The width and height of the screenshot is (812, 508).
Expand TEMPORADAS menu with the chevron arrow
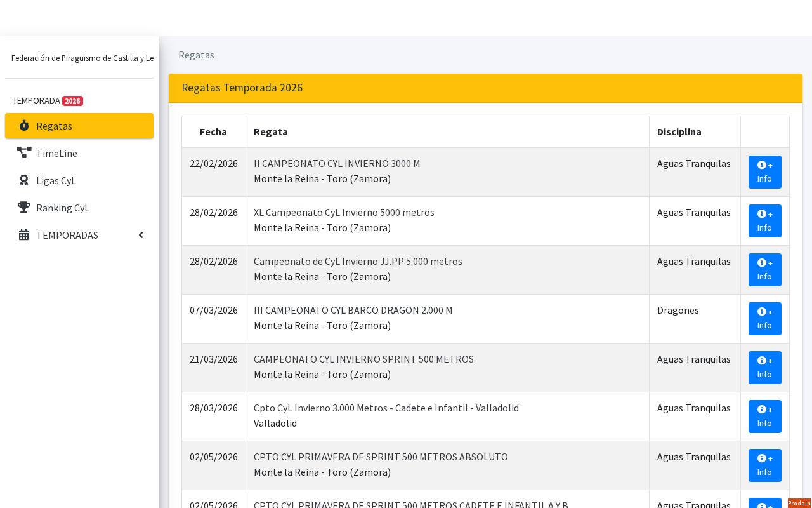141,235
